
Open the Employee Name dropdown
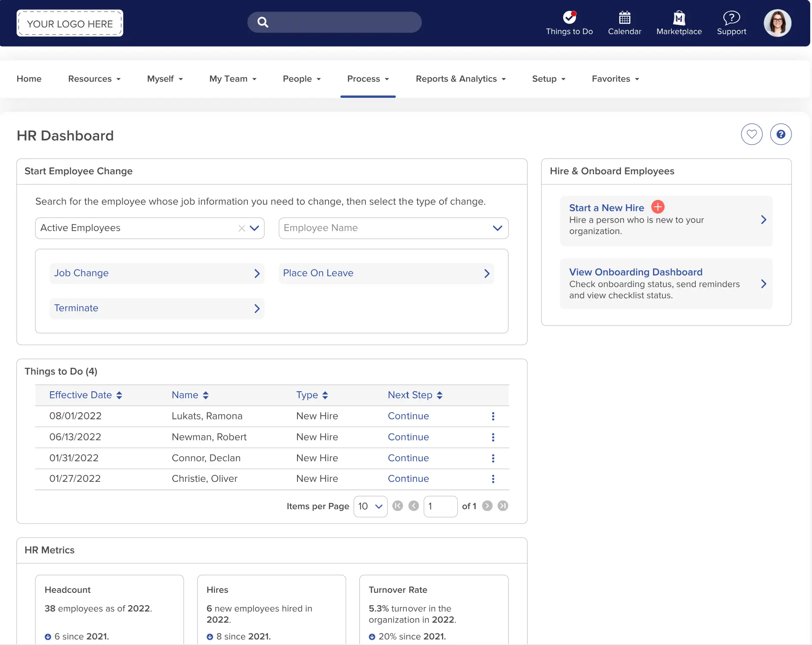tap(497, 228)
